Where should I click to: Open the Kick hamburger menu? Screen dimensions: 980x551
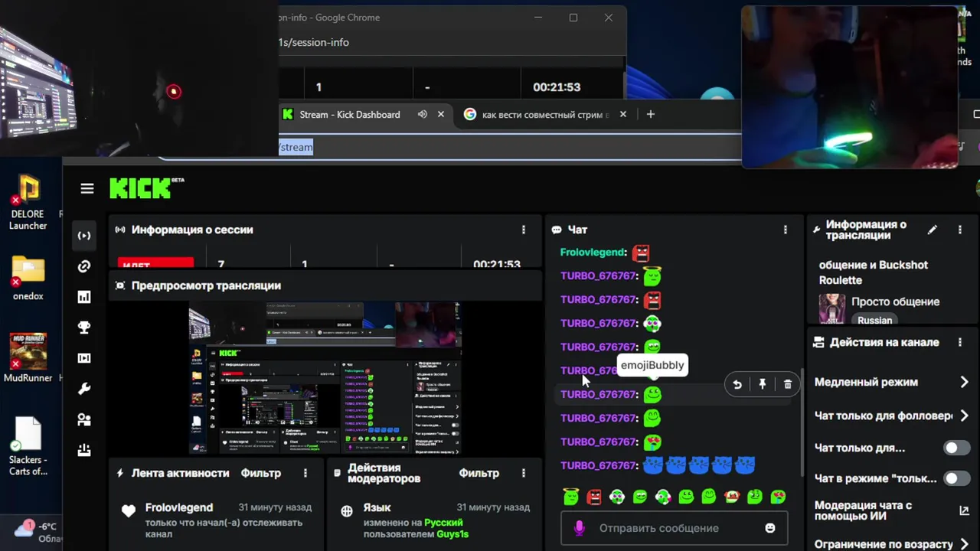click(x=87, y=188)
